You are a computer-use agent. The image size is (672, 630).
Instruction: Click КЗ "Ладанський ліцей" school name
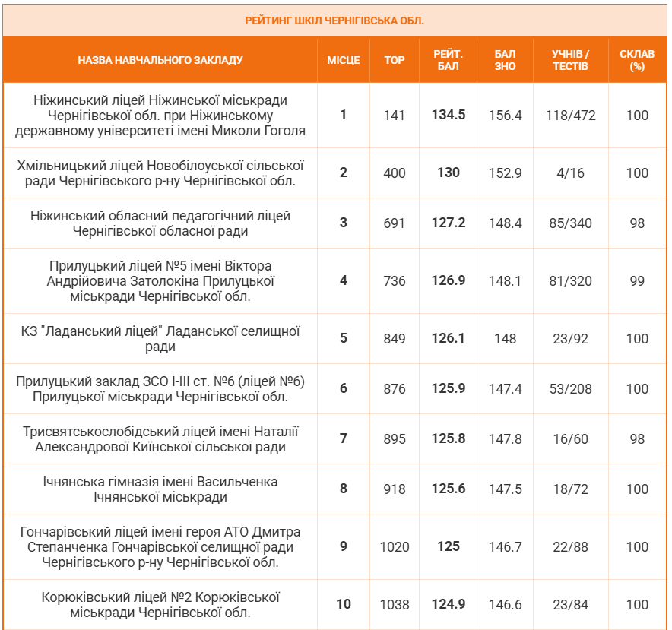click(160, 339)
